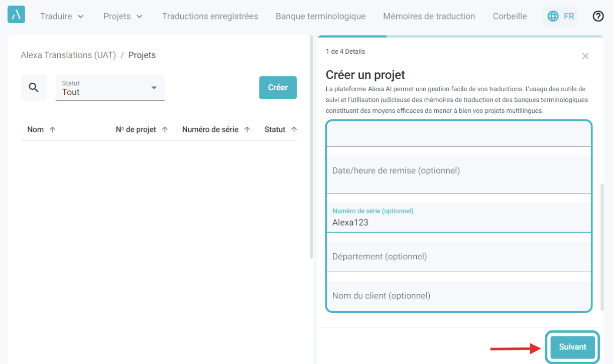Click the Statut column header text
The height and width of the screenshot is (364, 614).
(x=275, y=129)
